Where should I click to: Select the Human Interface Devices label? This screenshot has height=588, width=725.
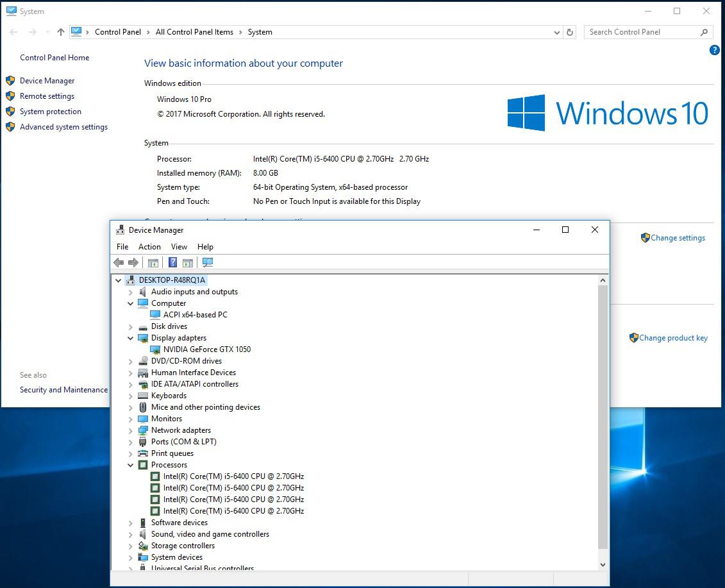(194, 373)
